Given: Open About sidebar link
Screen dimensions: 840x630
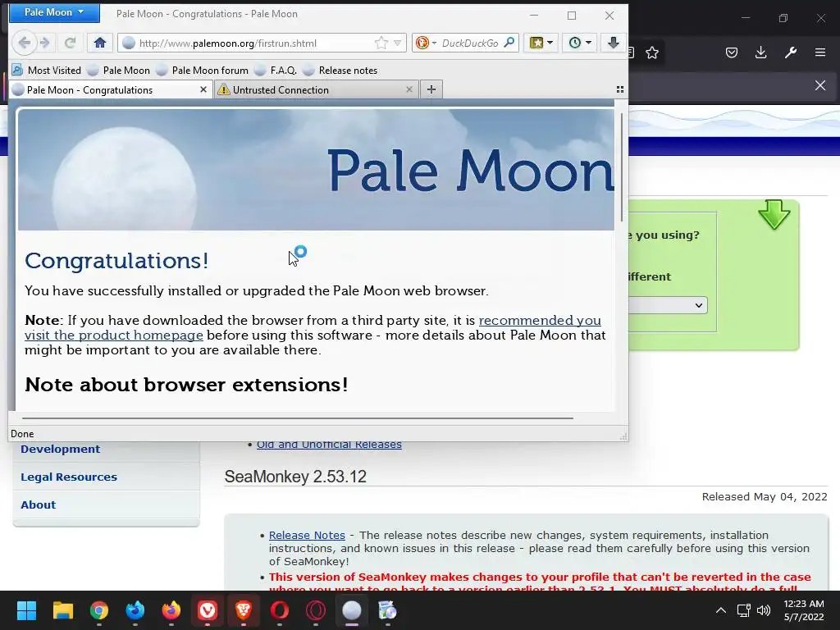Looking at the screenshot, I should [x=38, y=504].
